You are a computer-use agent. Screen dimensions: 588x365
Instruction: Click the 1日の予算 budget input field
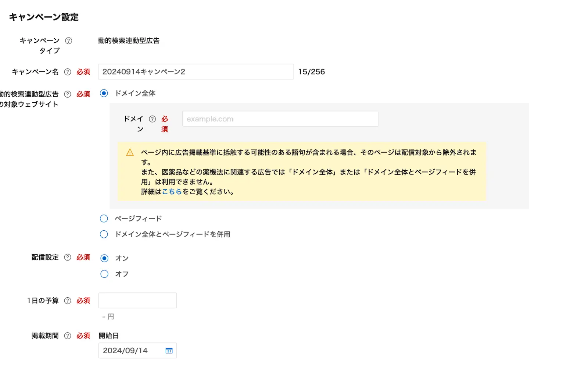137,300
